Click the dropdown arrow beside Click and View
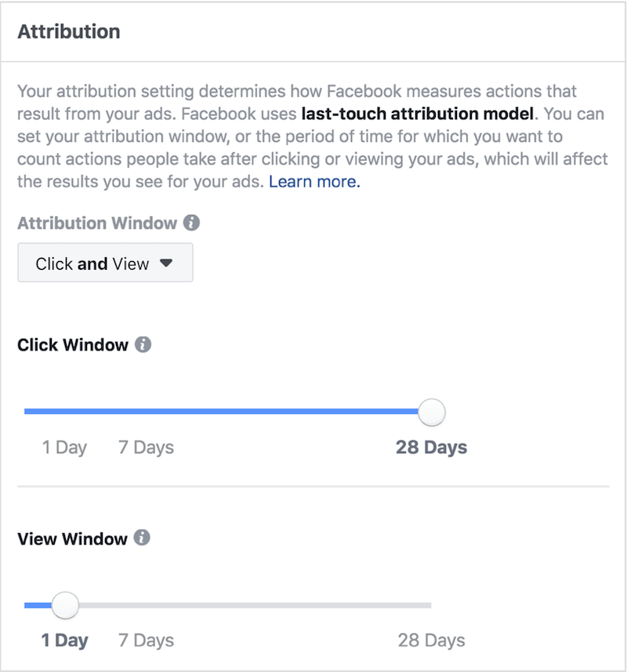627x672 pixels. pos(166,263)
